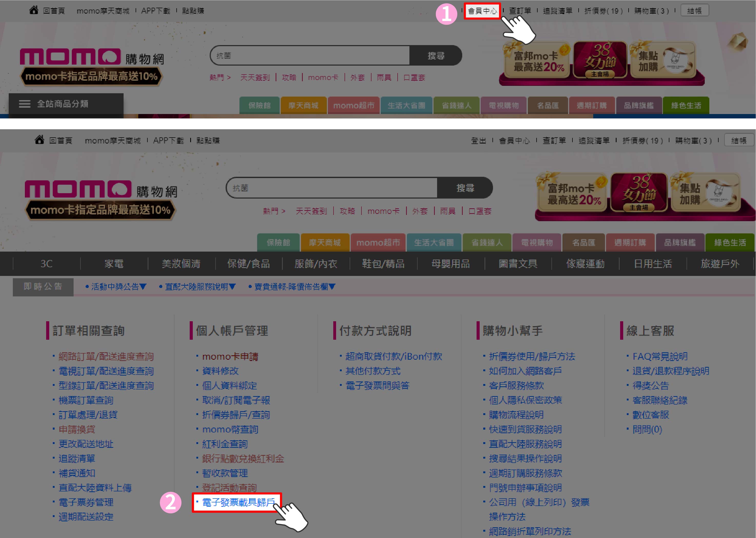Viewport: 756px width, 538px height.
Task: Open the 紅利金查詢 link
Action: (225, 444)
